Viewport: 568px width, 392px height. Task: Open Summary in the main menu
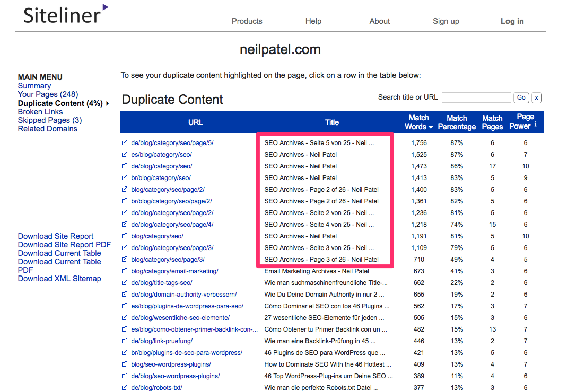(34, 86)
